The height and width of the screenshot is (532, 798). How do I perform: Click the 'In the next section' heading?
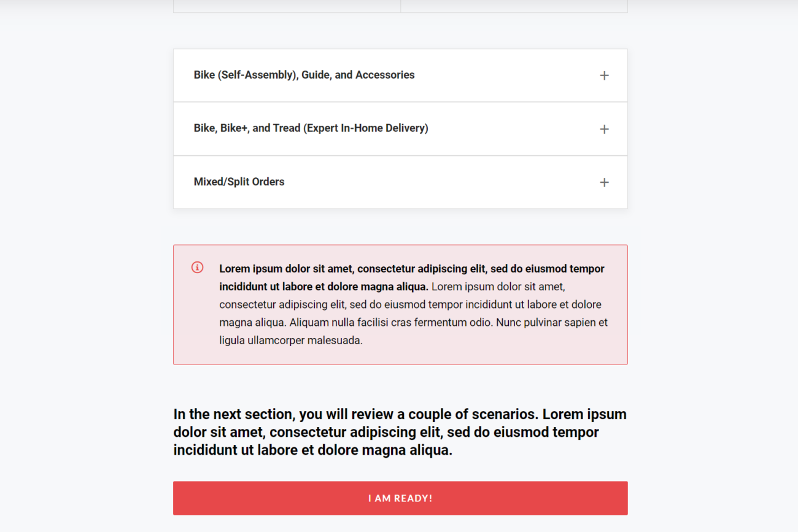[400, 432]
